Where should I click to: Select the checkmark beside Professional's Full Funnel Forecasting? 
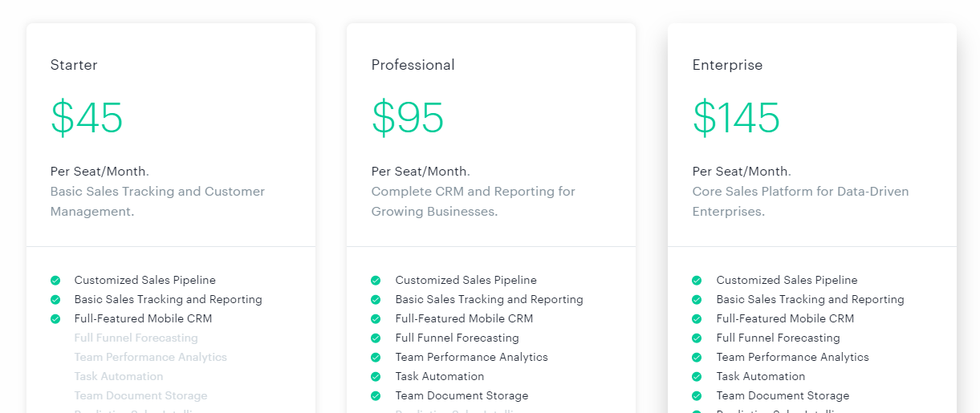pos(376,338)
